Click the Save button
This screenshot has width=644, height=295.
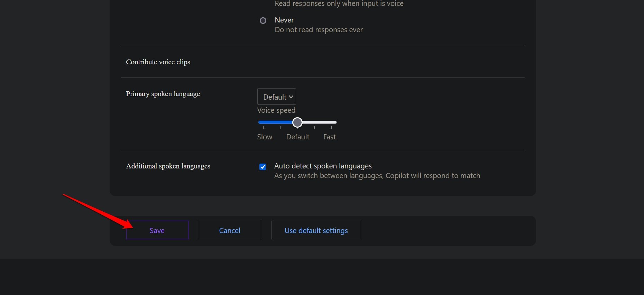[x=157, y=230]
